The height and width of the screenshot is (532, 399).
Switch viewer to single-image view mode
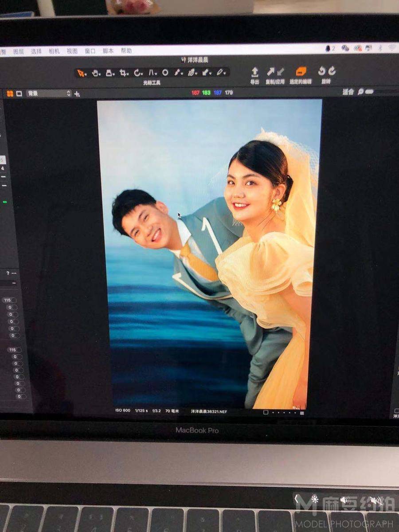19,94
